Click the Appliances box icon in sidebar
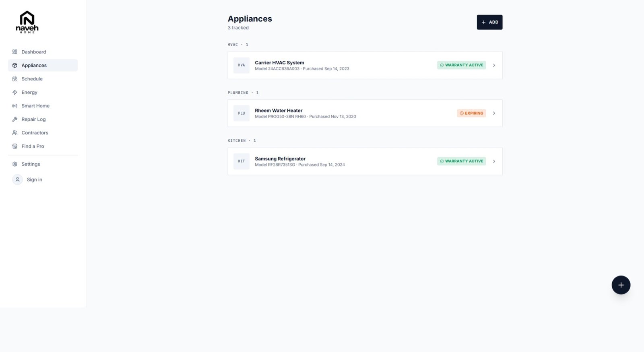Image resolution: width=644 pixels, height=352 pixels. click(15, 65)
